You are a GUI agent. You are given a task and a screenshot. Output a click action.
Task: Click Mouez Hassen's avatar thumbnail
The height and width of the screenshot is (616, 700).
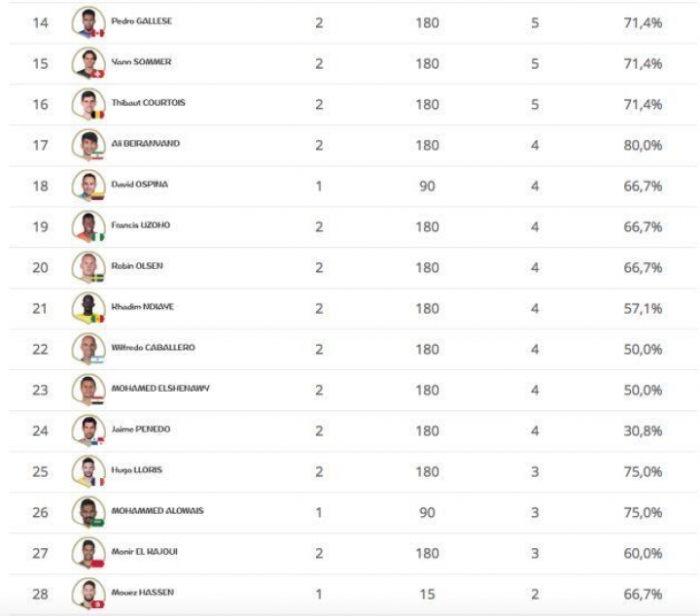[x=87, y=594]
